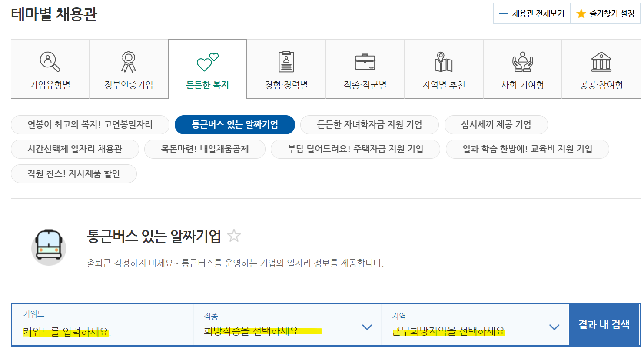Image resolution: width=644 pixels, height=350 pixels.
Task: Select the 통근버스 있는 알짜기업 active pill
Action: [x=235, y=124]
